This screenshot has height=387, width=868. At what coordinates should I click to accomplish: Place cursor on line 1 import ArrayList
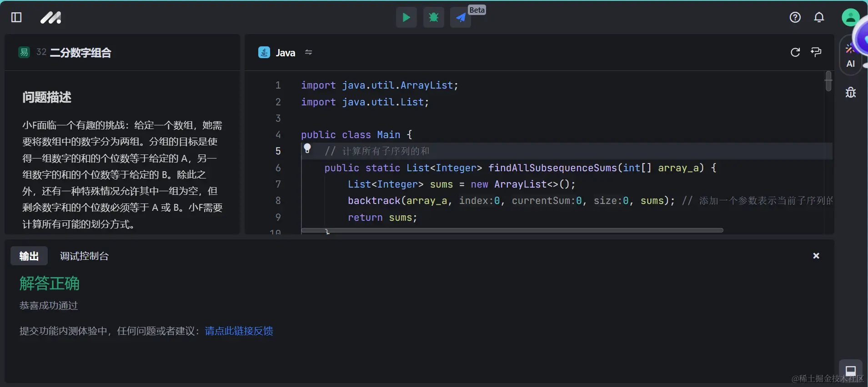tap(380, 85)
